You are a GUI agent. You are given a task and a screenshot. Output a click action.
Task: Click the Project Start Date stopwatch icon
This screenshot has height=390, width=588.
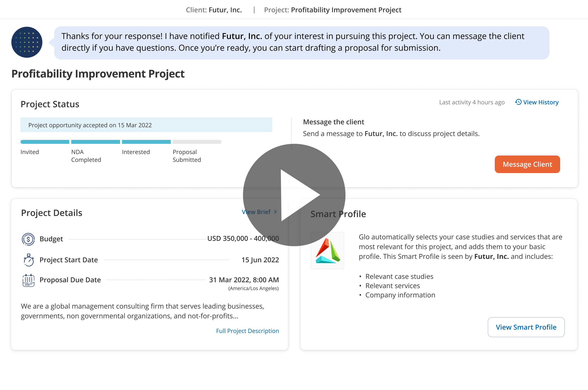28,260
